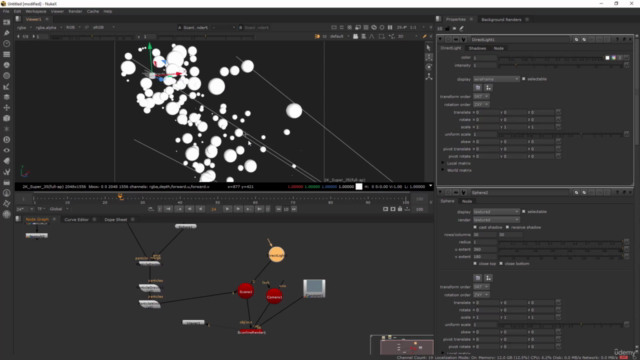Open the 3D nodes cube icon
Viewport: 640px width, 360px height.
tap(7, 118)
